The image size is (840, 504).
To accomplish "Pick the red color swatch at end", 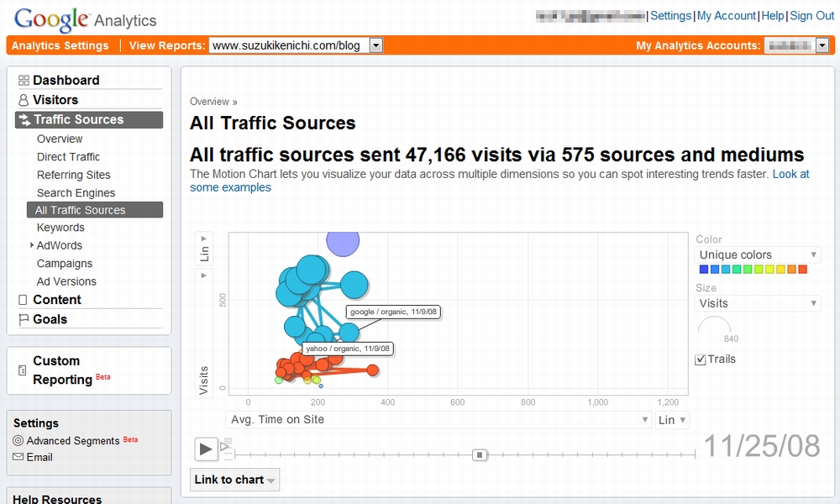I will pos(802,270).
